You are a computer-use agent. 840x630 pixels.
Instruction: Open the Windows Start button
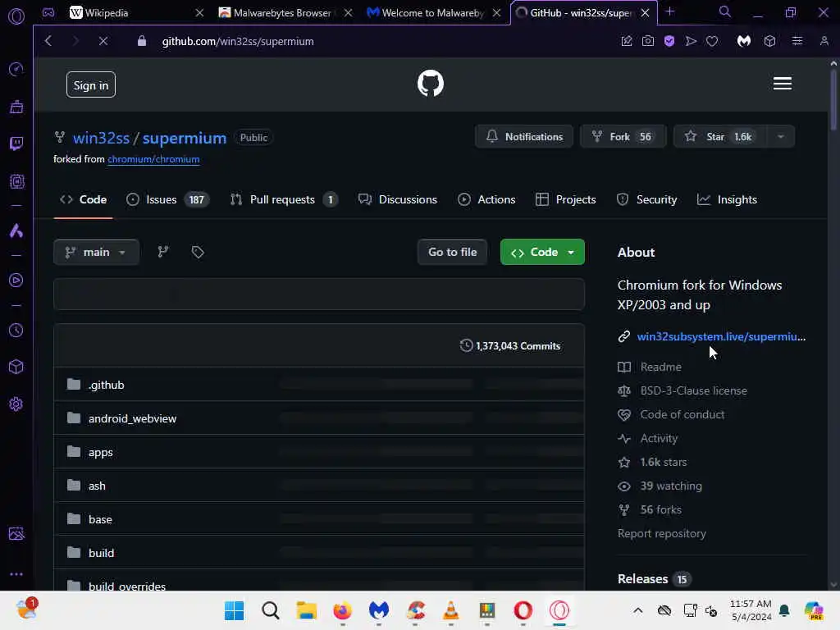click(234, 610)
